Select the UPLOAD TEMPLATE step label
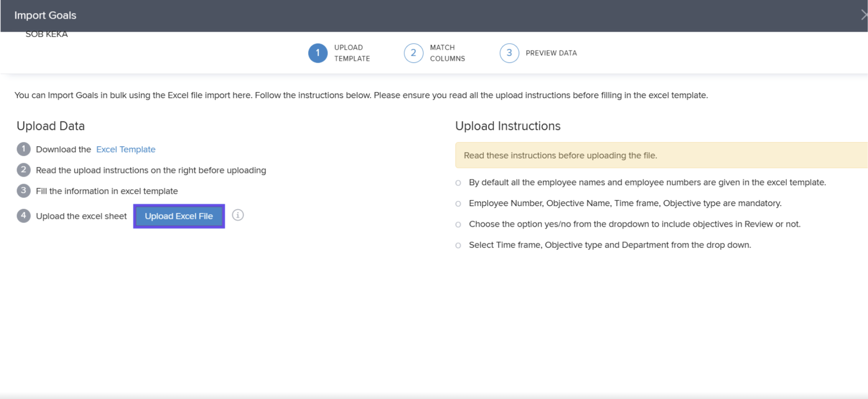This screenshot has width=868, height=399. [352, 53]
